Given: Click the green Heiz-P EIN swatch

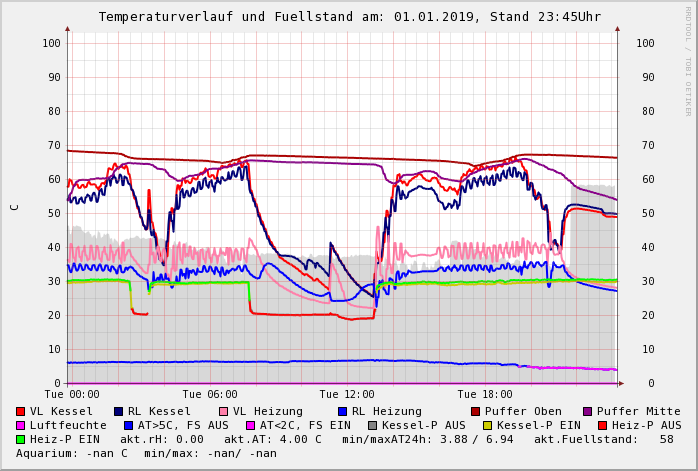Looking at the screenshot, I should pyautogui.click(x=21, y=440).
